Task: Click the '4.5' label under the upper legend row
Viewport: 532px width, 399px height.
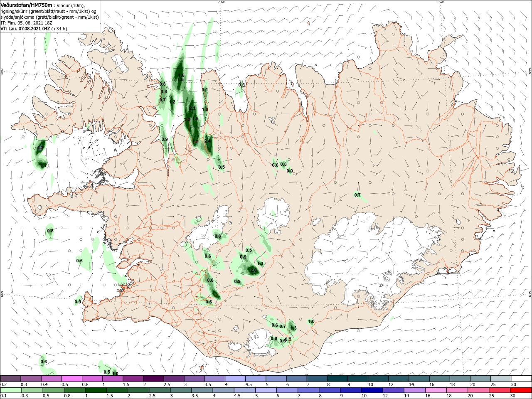Action: (x=249, y=384)
